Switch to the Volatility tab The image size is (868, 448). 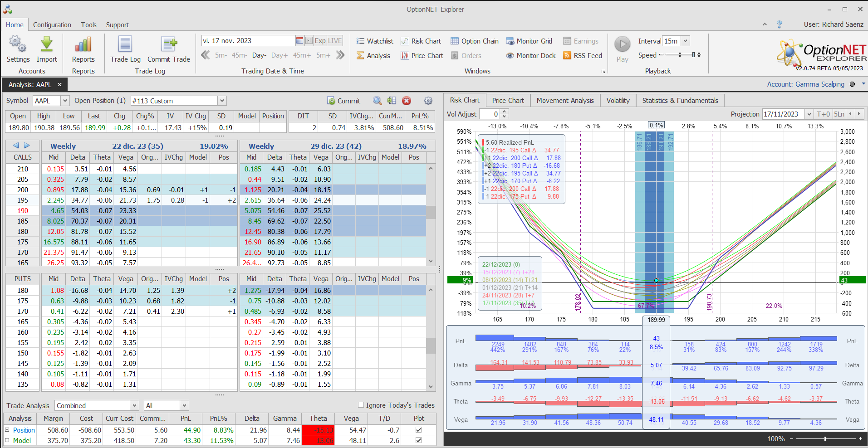[x=618, y=101]
